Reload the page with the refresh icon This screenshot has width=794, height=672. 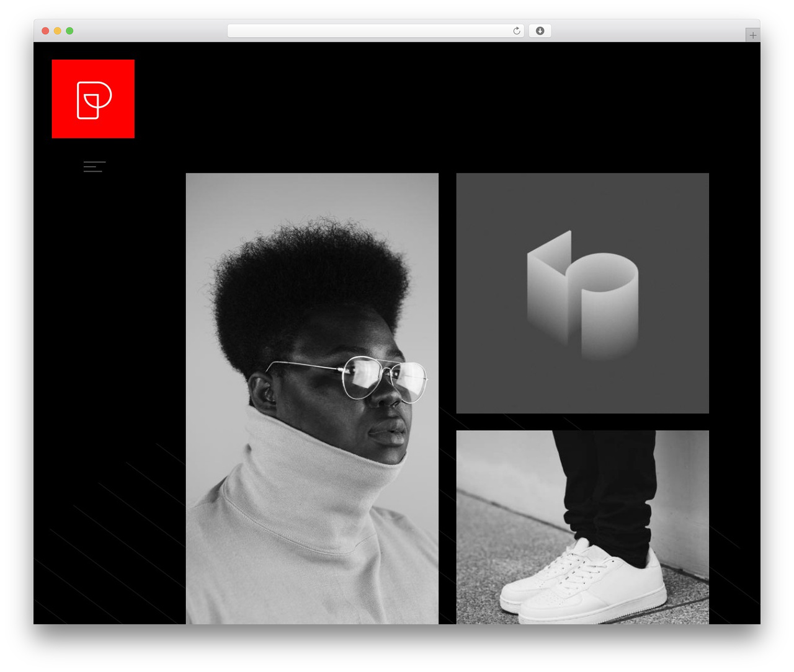(517, 31)
